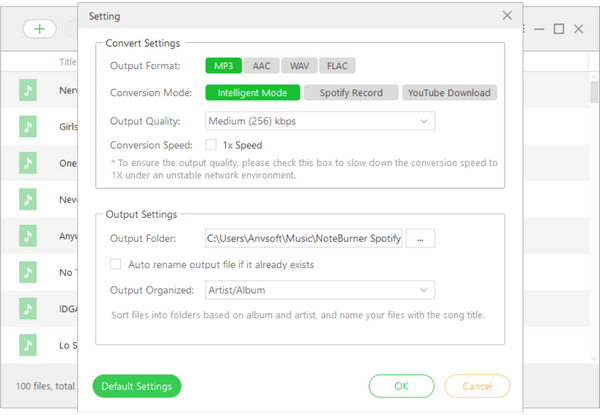
Task: Check Auto rename output file option
Action: click(x=116, y=264)
